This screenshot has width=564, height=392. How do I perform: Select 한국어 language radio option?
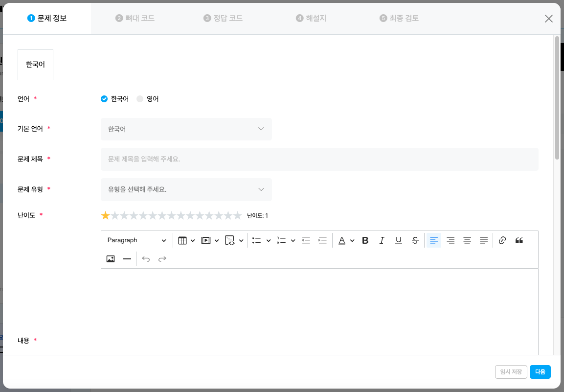tap(104, 99)
